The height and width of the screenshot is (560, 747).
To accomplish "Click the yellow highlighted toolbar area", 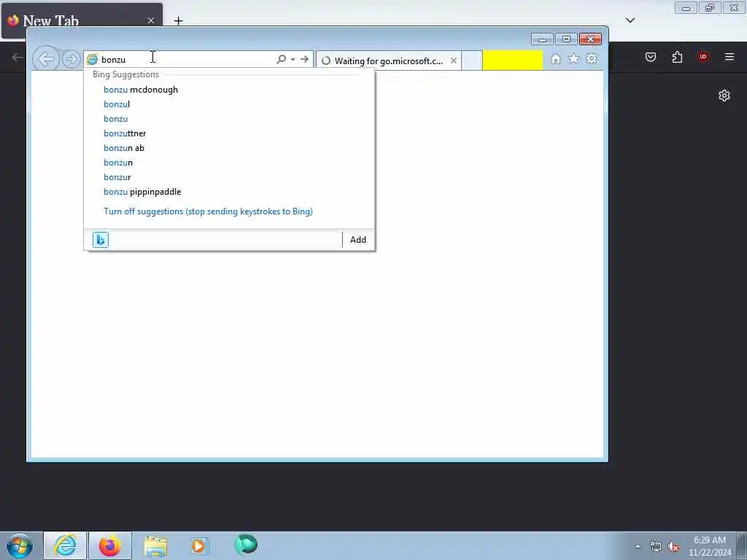I will click(513, 61).
